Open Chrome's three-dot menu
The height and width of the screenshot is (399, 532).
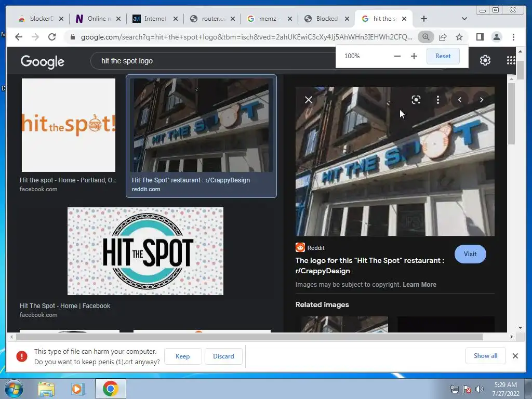click(513, 37)
